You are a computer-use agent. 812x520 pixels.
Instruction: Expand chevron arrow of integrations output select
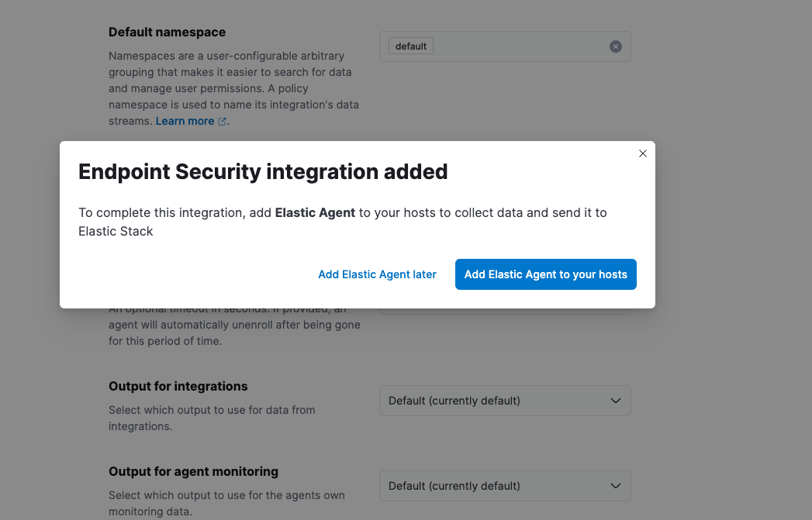click(615, 401)
